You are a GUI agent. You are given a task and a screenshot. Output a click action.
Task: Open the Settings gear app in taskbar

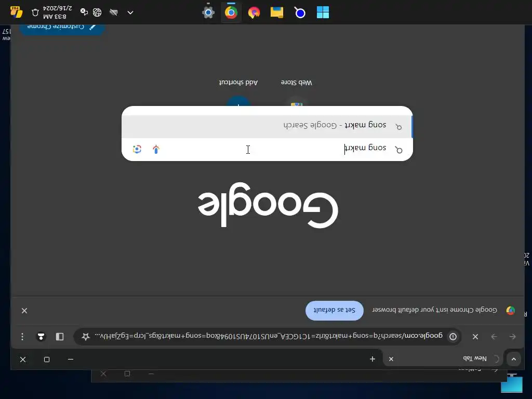point(208,12)
